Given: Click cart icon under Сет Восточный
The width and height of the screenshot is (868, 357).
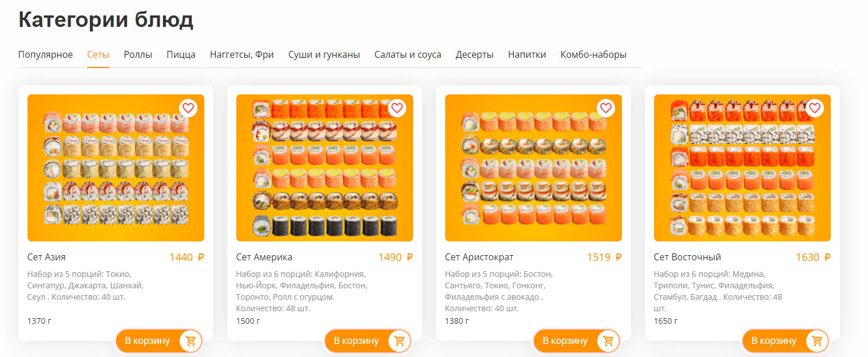Looking at the screenshot, I should [817, 341].
